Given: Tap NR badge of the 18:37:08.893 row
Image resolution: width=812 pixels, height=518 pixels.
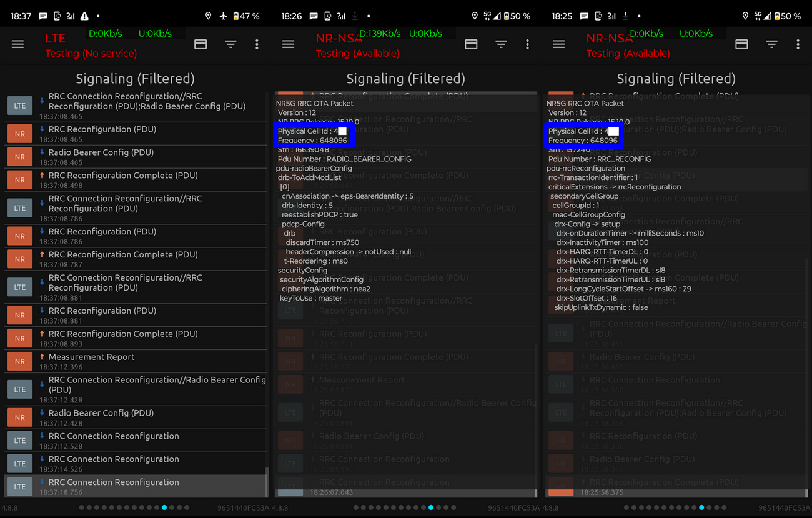Looking at the screenshot, I should 20,338.
